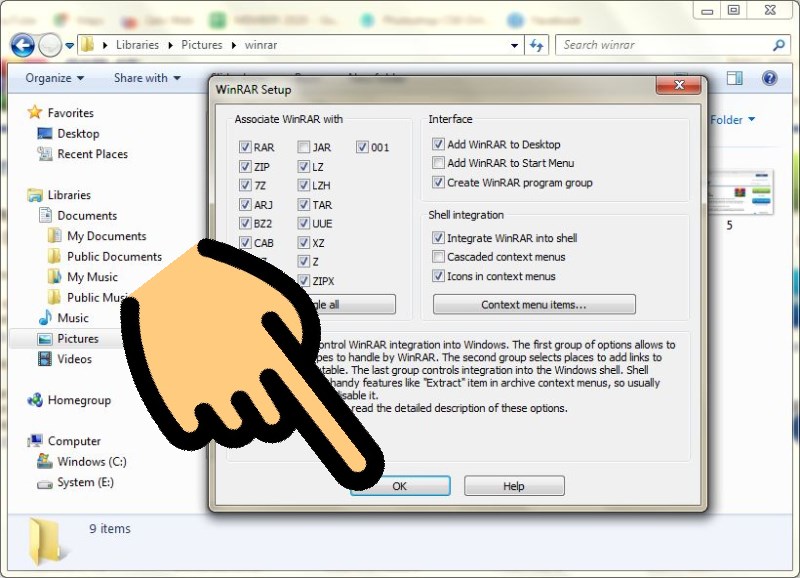Viewport: 800px width, 578px height.
Task: Open the address bar history dropdown
Action: [x=514, y=45]
